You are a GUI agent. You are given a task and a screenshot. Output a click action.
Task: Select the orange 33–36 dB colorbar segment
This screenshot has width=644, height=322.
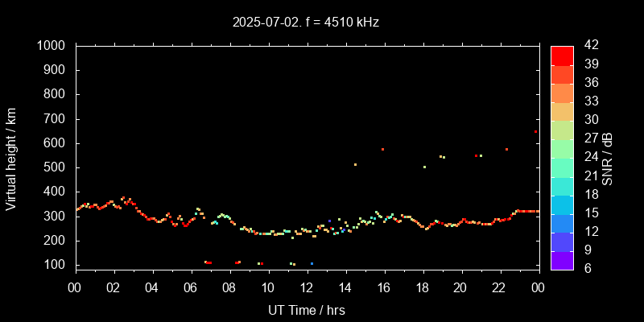(561, 92)
